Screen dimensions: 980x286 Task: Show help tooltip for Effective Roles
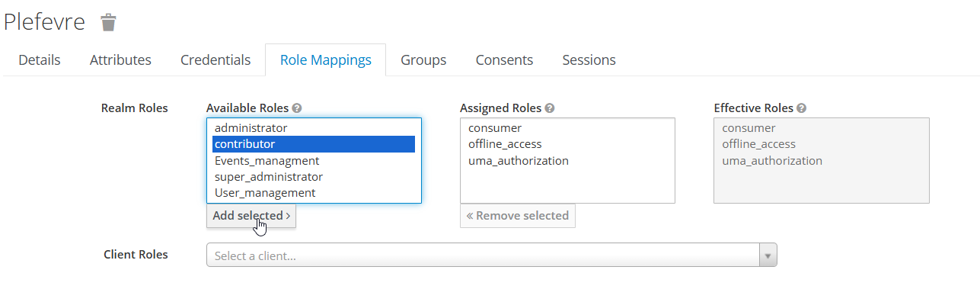[x=802, y=108]
